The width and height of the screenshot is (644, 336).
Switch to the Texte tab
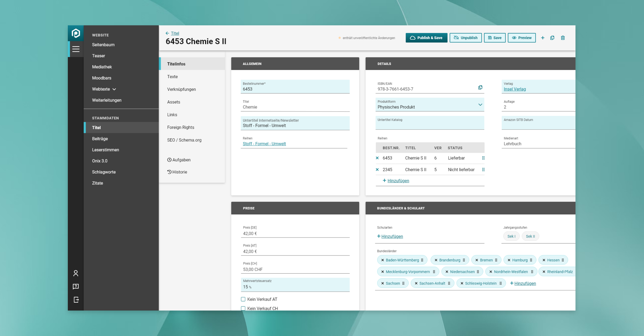172,77
